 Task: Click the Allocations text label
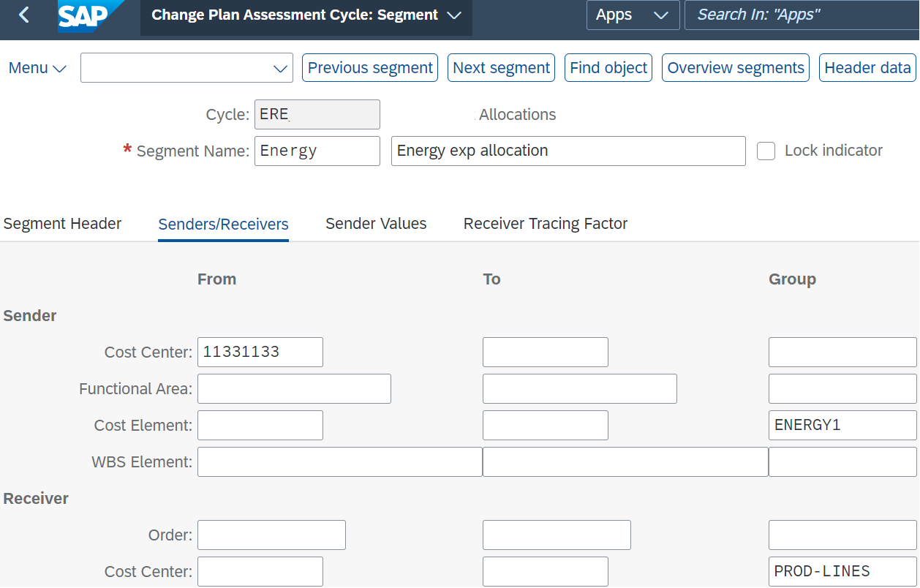coord(517,115)
